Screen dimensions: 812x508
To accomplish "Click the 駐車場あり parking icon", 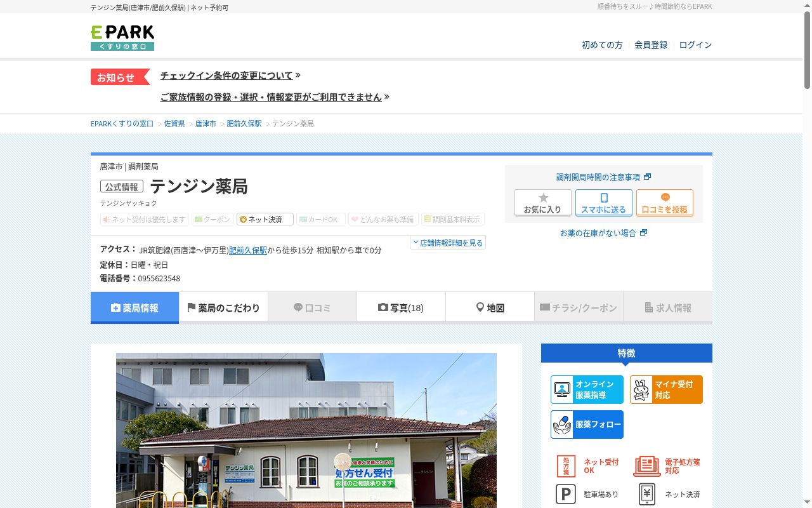I will (x=566, y=494).
